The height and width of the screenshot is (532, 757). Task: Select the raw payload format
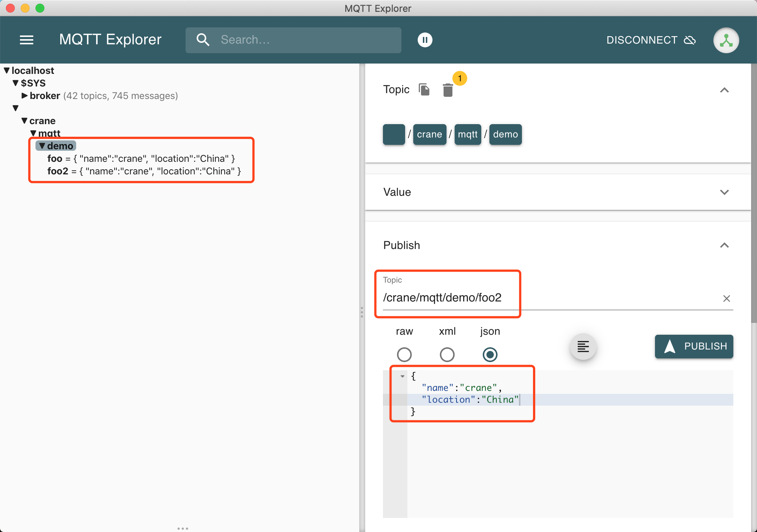tap(404, 355)
